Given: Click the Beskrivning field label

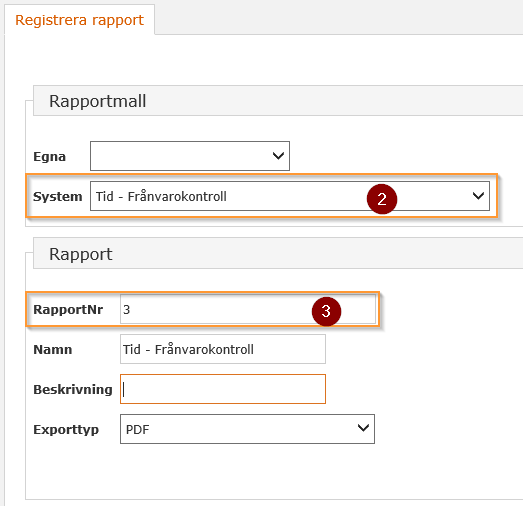Looking at the screenshot, I should [73, 390].
